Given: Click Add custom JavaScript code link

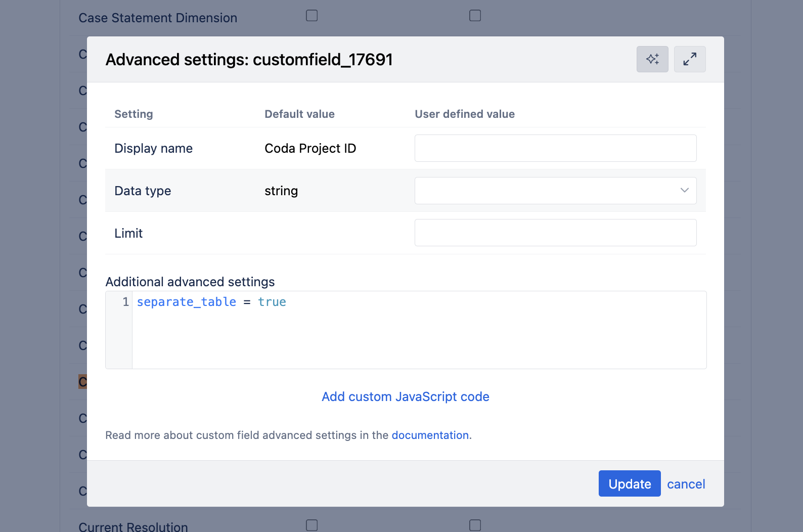Looking at the screenshot, I should pos(405,396).
